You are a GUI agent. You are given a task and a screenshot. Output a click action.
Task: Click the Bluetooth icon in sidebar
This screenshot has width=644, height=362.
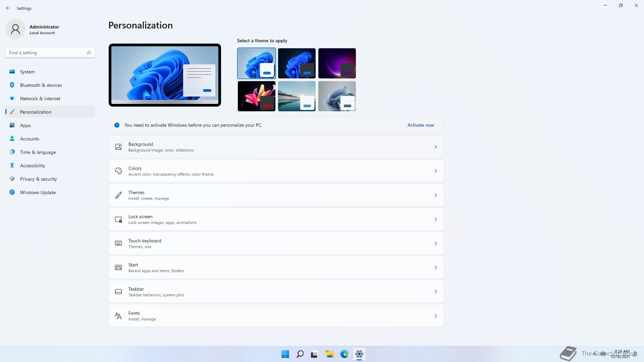[12, 85]
